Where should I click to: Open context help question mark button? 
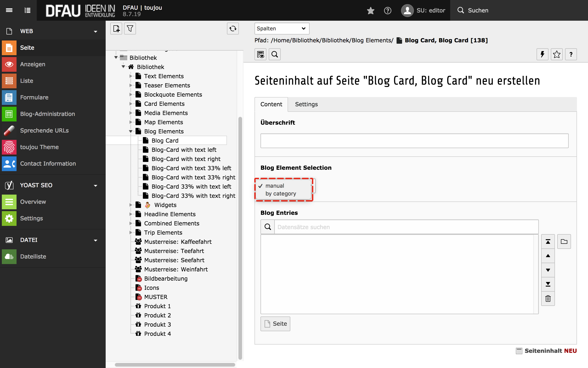tap(571, 54)
